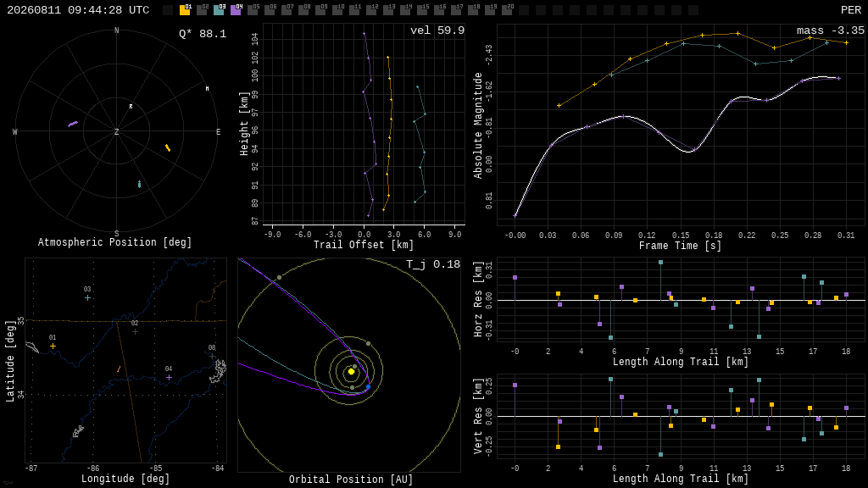The image size is (868, 488).
Task: Click the Q* 88.1 value
Action: click(203, 34)
